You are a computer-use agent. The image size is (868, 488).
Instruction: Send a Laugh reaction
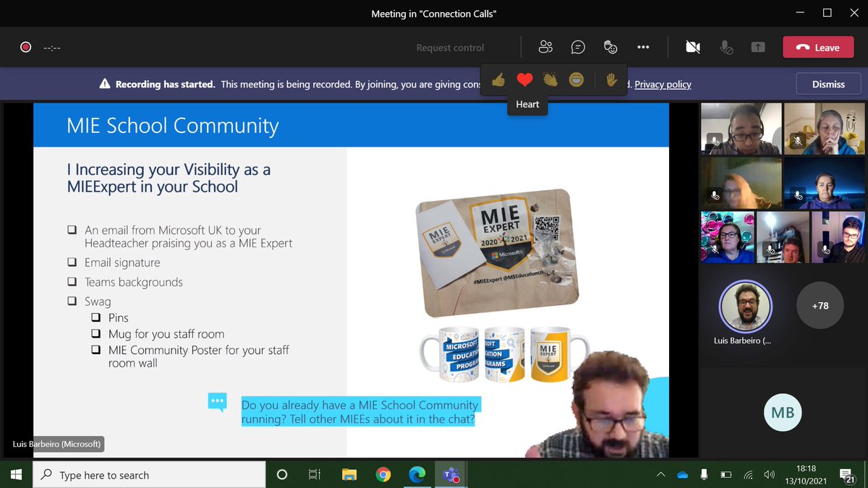576,80
